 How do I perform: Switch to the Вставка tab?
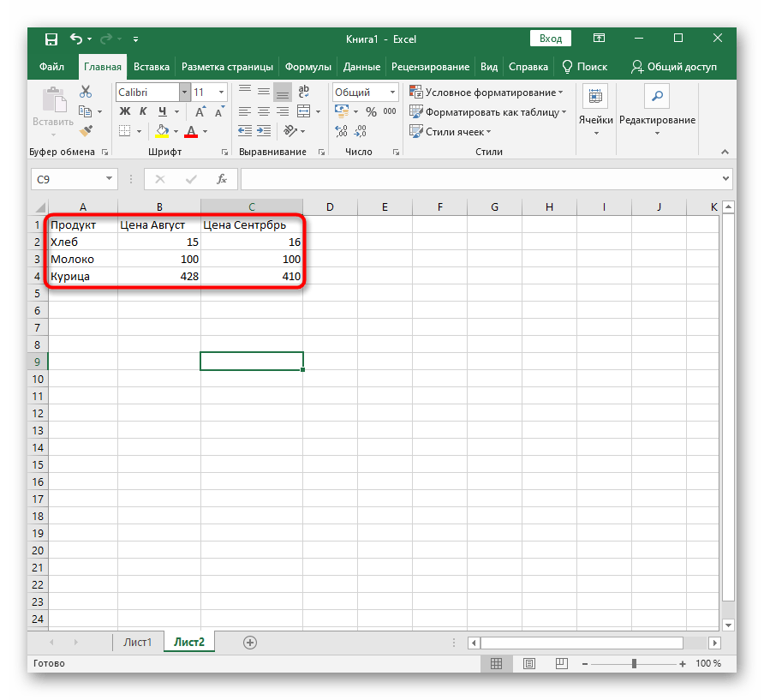click(152, 67)
